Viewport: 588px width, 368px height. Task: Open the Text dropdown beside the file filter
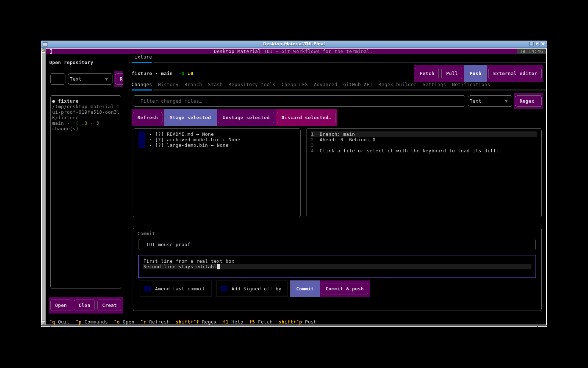(x=490, y=101)
